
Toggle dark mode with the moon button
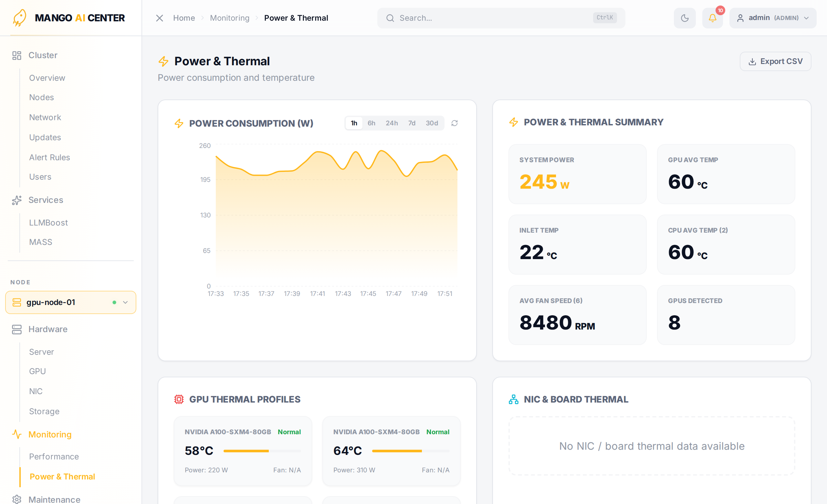click(x=685, y=18)
